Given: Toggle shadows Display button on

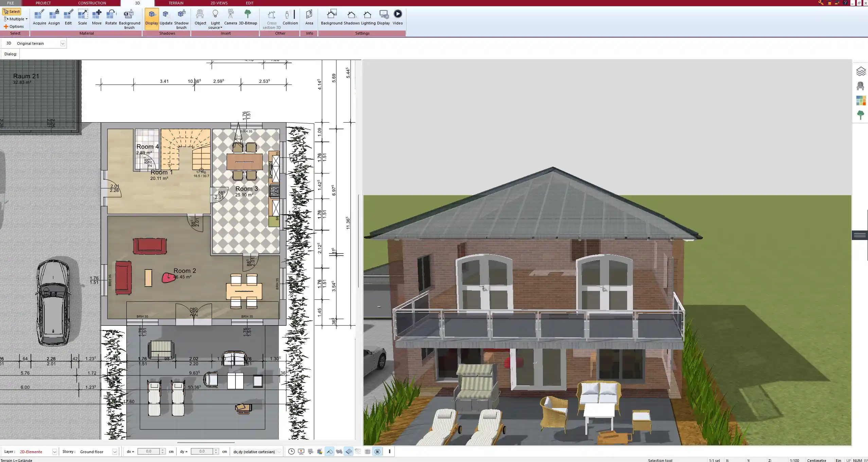Looking at the screenshot, I should 152,18.
